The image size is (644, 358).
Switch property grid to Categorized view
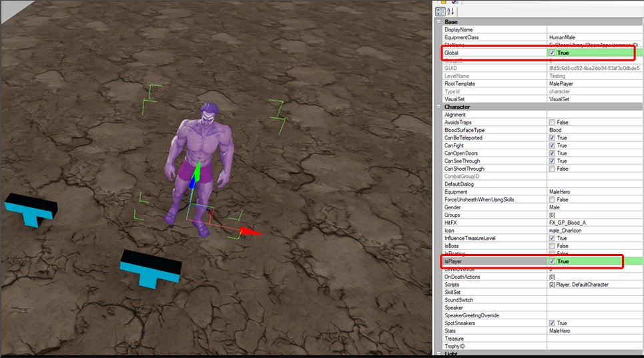[x=440, y=12]
